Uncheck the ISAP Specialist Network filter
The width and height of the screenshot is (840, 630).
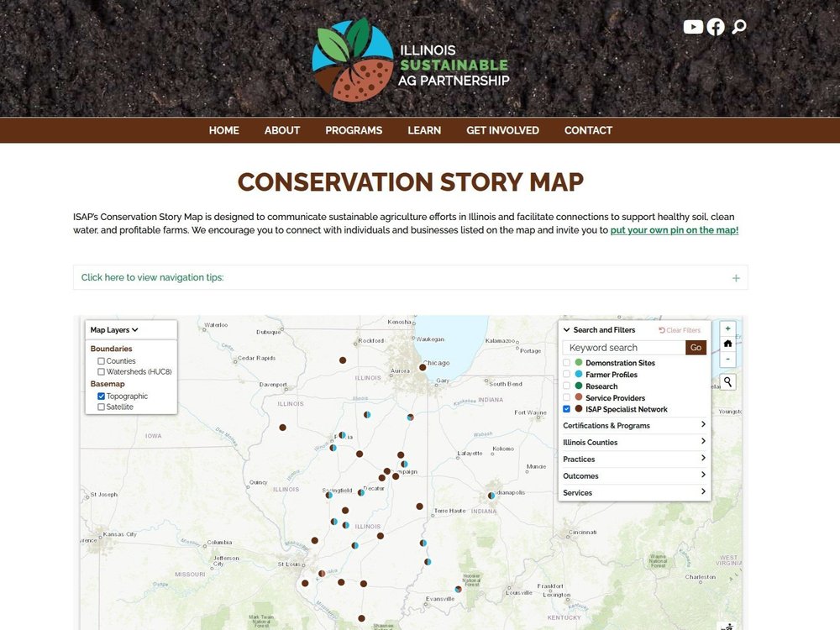(567, 409)
